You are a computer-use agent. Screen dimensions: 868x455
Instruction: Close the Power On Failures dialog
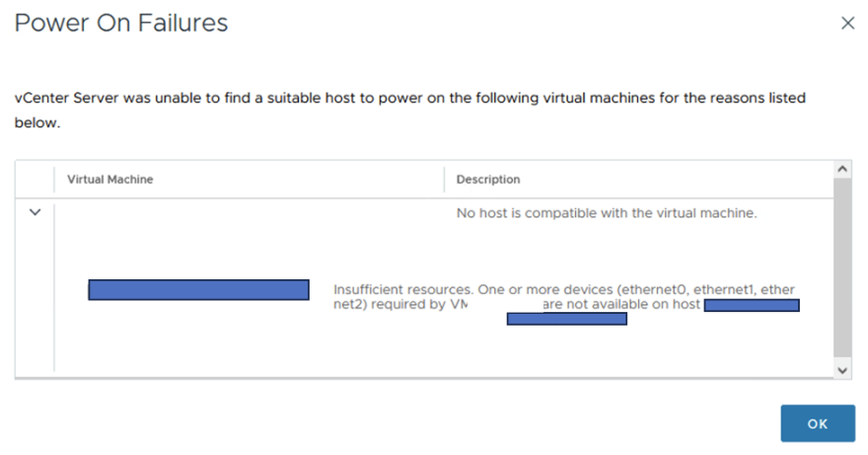[847, 23]
